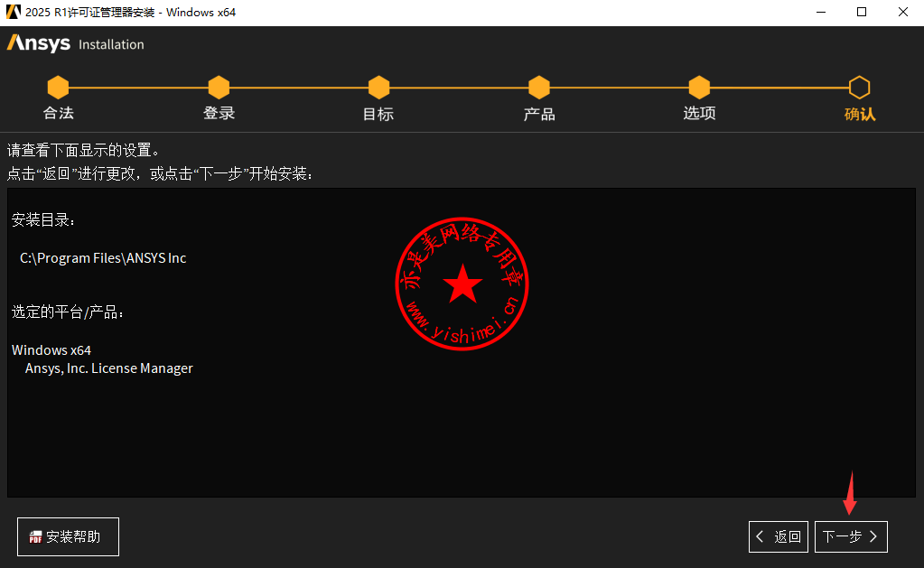Select the 登录 step hexagon

click(x=219, y=88)
